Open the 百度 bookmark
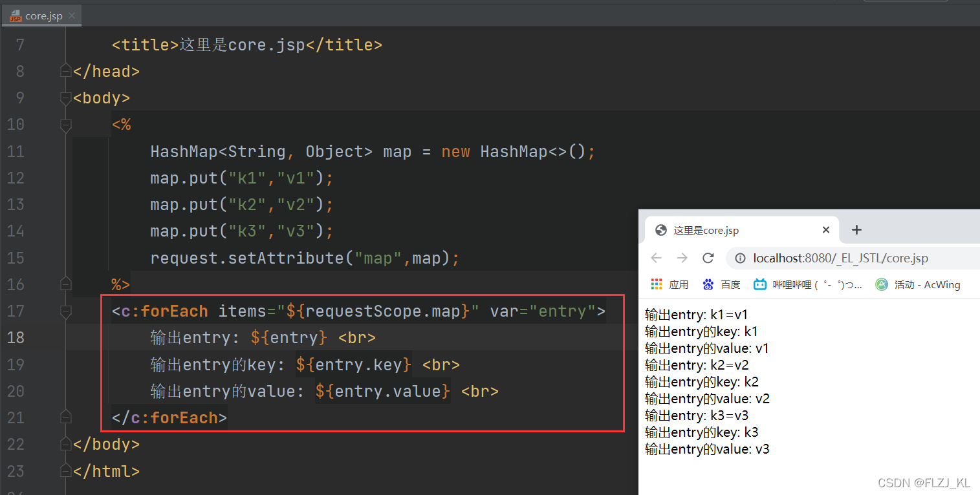 pyautogui.click(x=722, y=284)
